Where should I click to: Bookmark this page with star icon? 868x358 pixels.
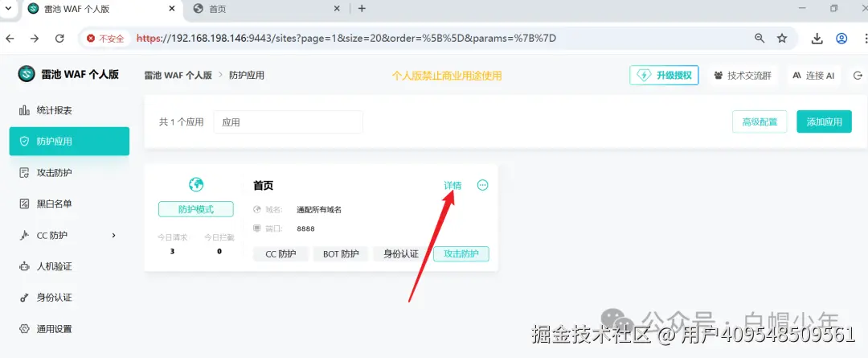(x=782, y=39)
